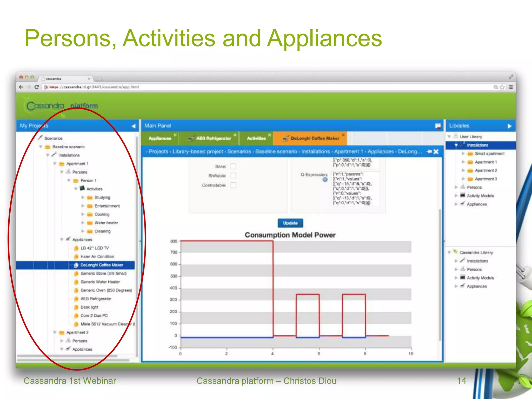Open Baseline scenario breadcrumb link
The height and width of the screenshot is (399, 532).
click(x=276, y=151)
